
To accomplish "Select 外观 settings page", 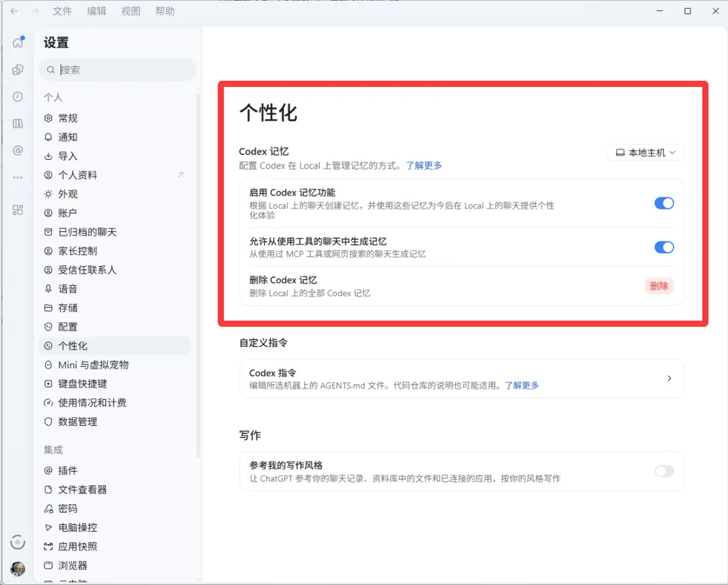I will point(115,194).
